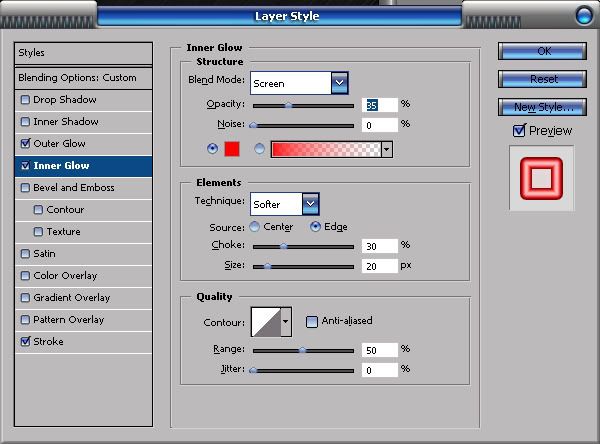600x444 pixels.
Task: Open the Styles panel item
Action: pyautogui.click(x=83, y=53)
